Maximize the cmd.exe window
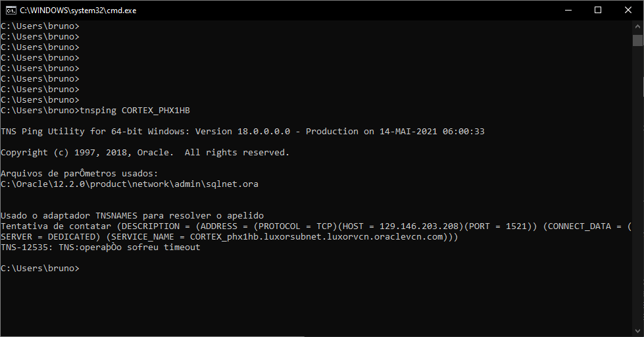The image size is (644, 337). [x=598, y=11]
